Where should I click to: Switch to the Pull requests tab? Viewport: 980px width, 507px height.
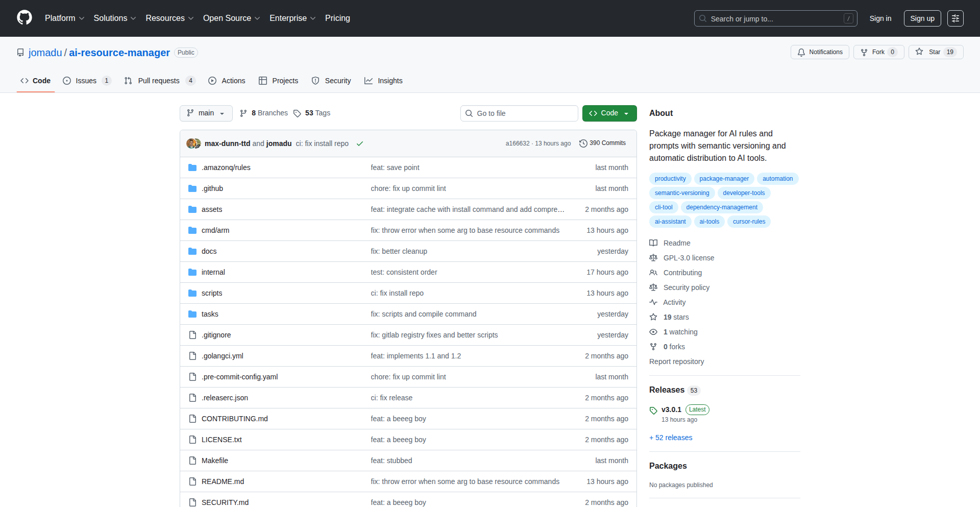[x=159, y=81]
